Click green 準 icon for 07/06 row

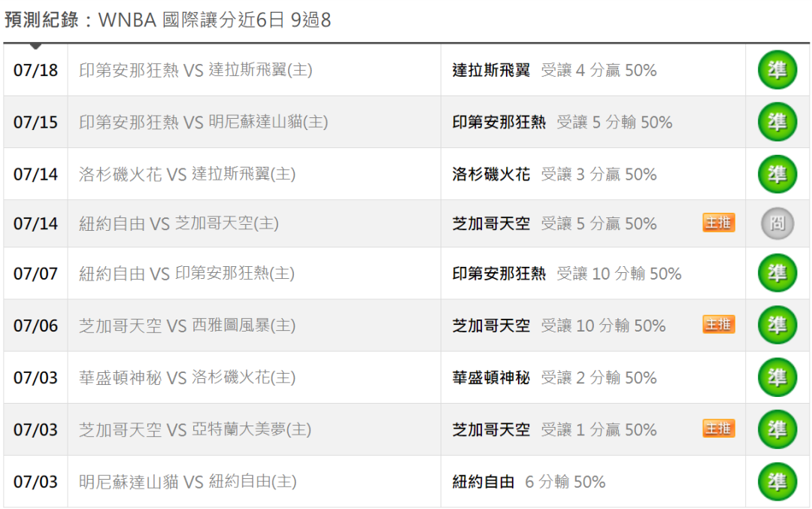pos(777,326)
